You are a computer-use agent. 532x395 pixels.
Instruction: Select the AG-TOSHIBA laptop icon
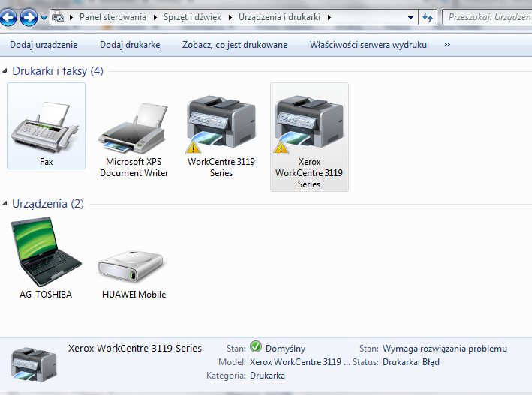coord(46,252)
